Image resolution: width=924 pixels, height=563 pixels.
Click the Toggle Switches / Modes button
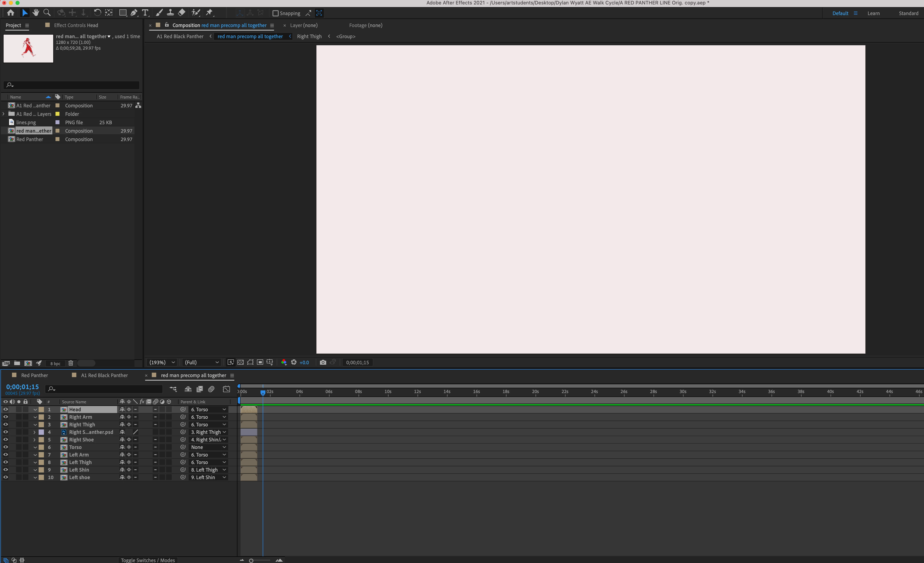pyautogui.click(x=148, y=560)
